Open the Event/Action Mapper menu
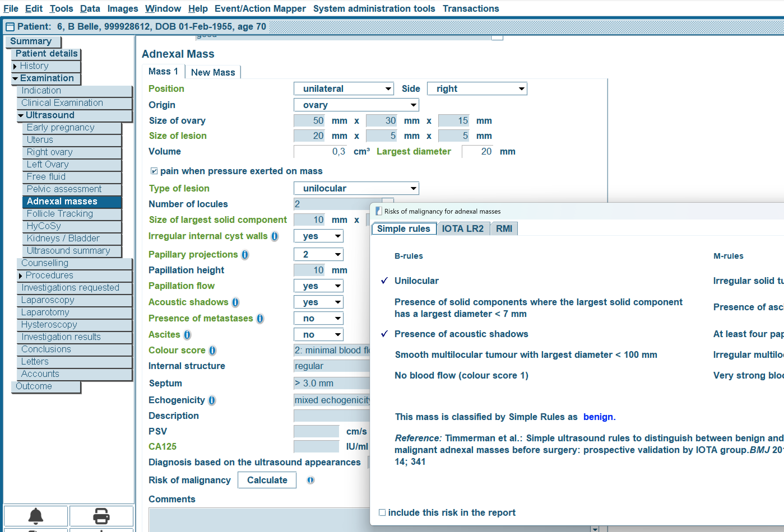This screenshot has height=532, width=784. click(x=260, y=8)
